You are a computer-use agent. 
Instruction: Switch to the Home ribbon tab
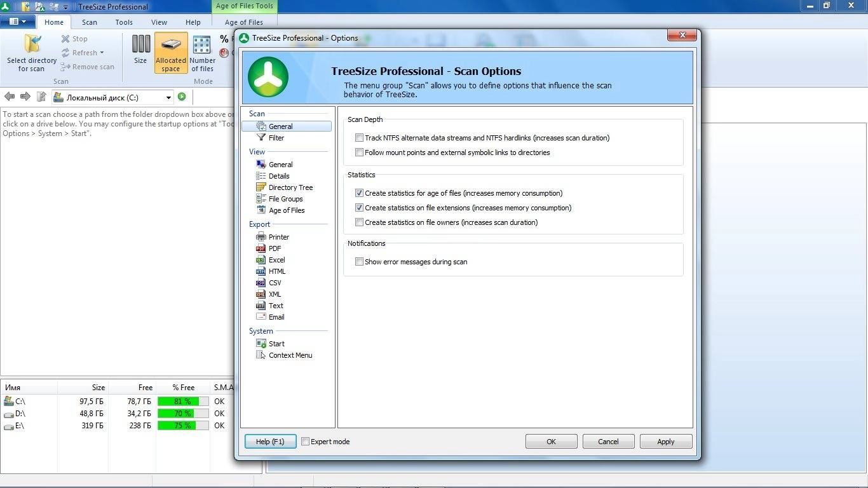tap(54, 22)
